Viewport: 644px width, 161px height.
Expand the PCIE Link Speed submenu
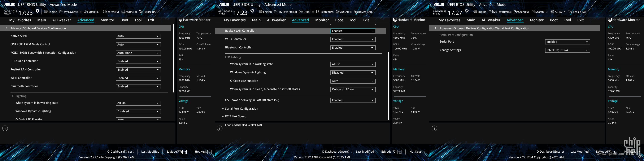tap(235, 116)
